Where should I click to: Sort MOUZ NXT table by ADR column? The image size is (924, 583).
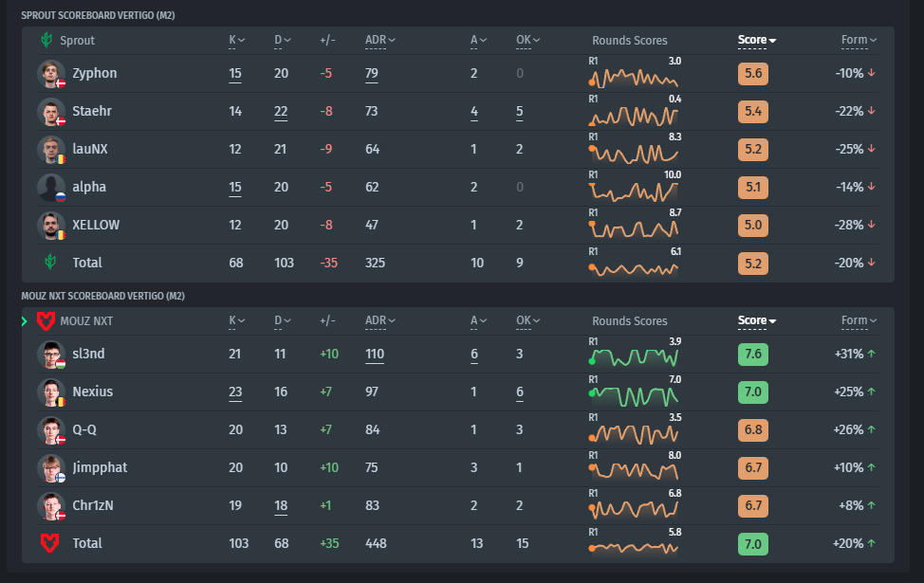point(380,321)
